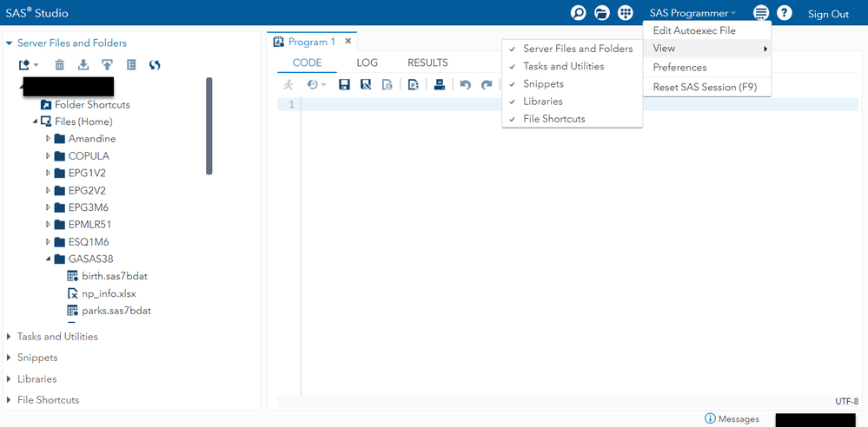Refresh the Server Files and Folders list

point(155,65)
